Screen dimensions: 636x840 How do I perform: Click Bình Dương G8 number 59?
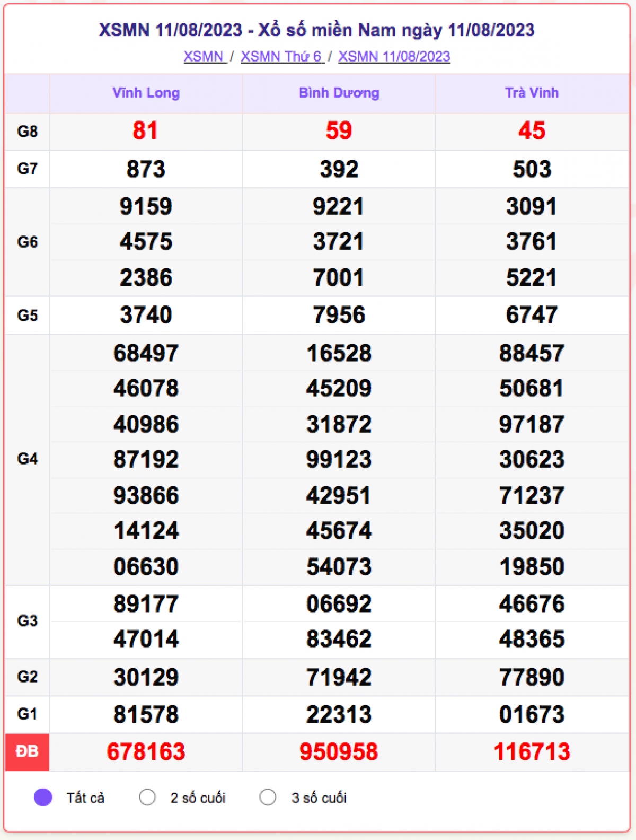pos(339,131)
